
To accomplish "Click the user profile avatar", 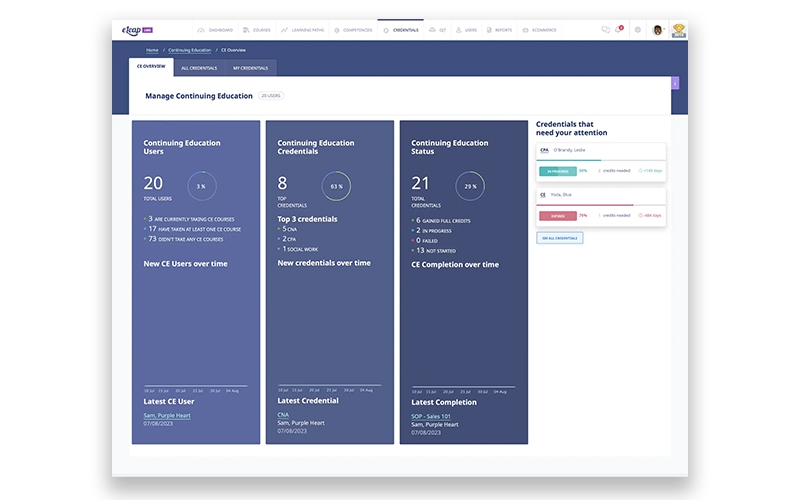I will (658, 30).
